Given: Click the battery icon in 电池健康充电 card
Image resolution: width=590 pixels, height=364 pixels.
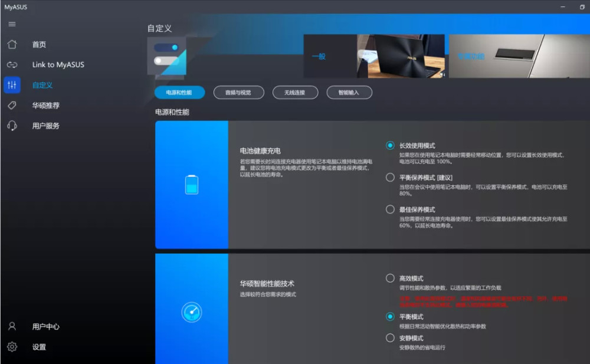Looking at the screenshot, I should pyautogui.click(x=192, y=185).
